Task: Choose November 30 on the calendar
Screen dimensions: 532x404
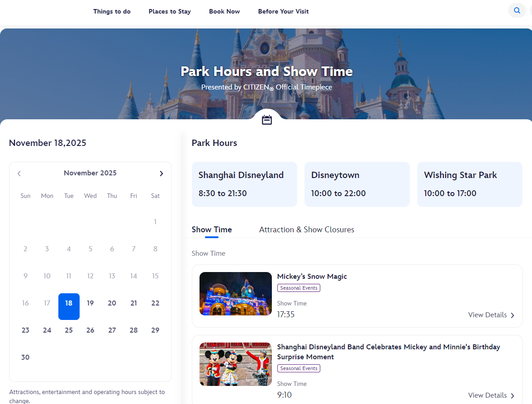Action: 25,357
